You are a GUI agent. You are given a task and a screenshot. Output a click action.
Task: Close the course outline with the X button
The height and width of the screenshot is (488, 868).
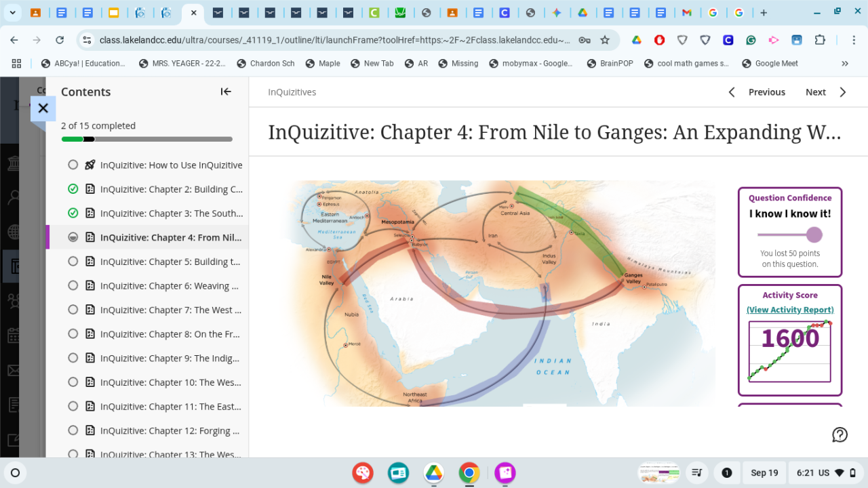43,108
